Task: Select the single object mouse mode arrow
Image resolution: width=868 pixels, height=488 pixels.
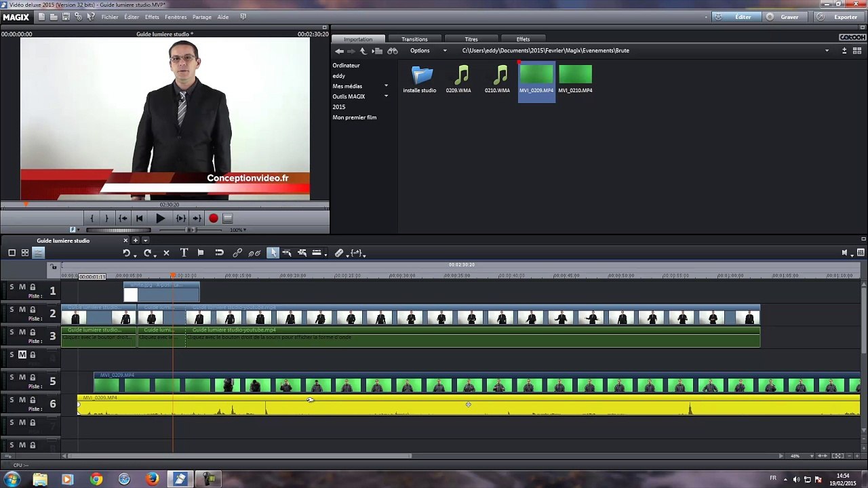Action: 273,253
